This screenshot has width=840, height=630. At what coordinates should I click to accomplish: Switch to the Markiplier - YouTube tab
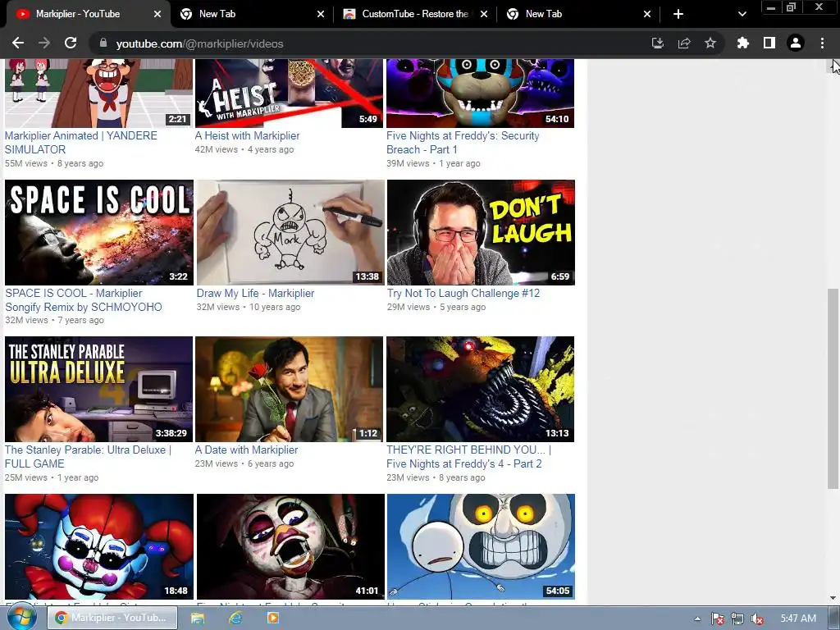pos(85,14)
